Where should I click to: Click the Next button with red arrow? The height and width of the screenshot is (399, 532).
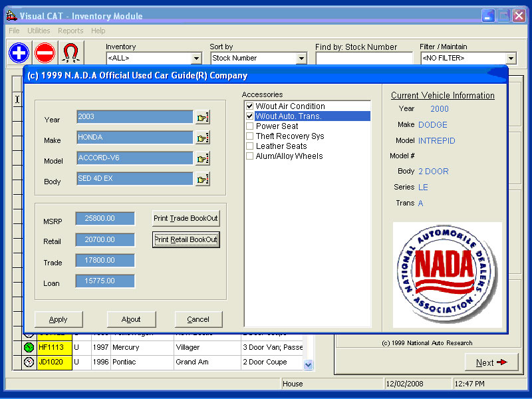pyautogui.click(x=491, y=362)
